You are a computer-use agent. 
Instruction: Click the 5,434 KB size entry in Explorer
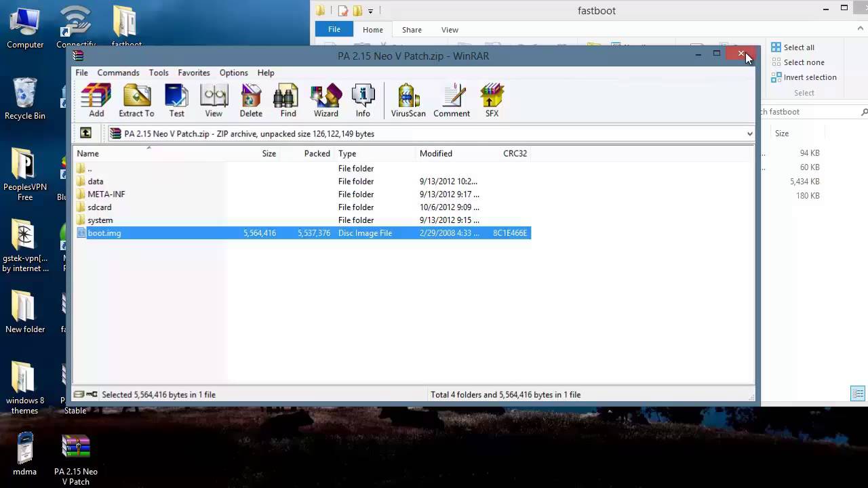[x=805, y=182]
